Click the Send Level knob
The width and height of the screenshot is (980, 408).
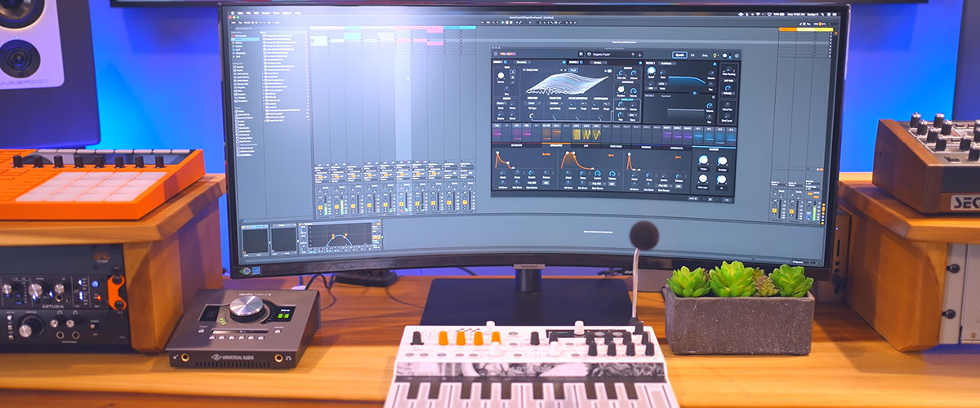[x=728, y=115]
